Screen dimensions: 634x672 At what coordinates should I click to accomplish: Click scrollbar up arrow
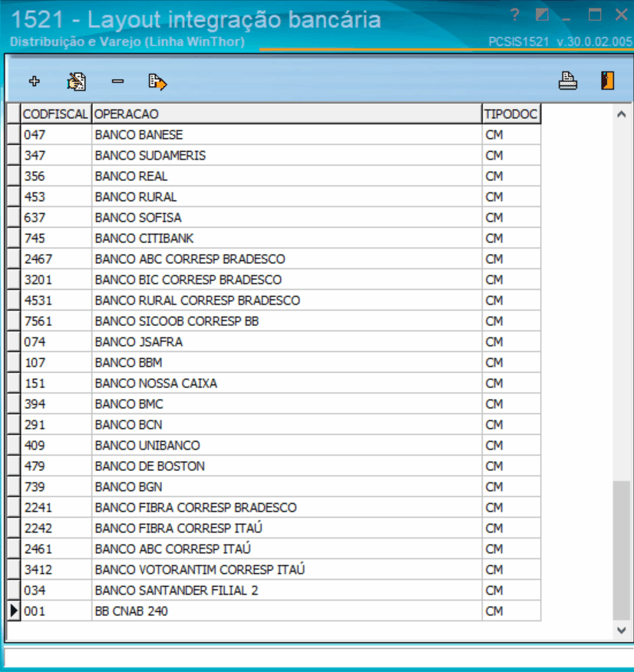tap(621, 114)
